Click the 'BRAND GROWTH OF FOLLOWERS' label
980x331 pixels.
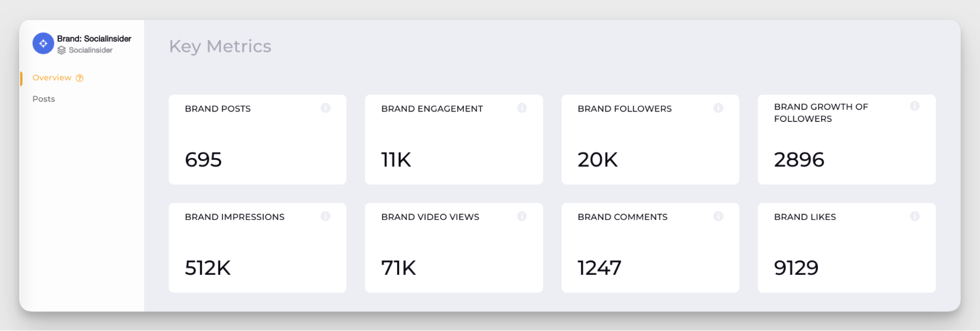[821, 113]
